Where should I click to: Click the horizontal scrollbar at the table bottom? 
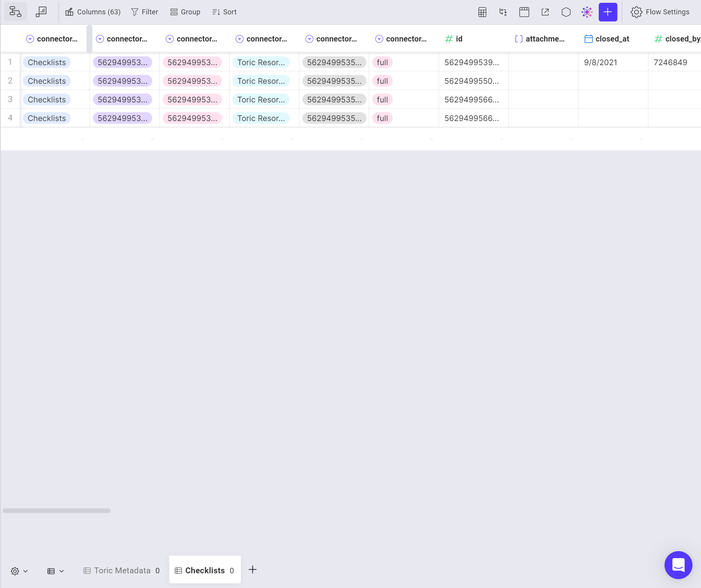(x=56, y=510)
